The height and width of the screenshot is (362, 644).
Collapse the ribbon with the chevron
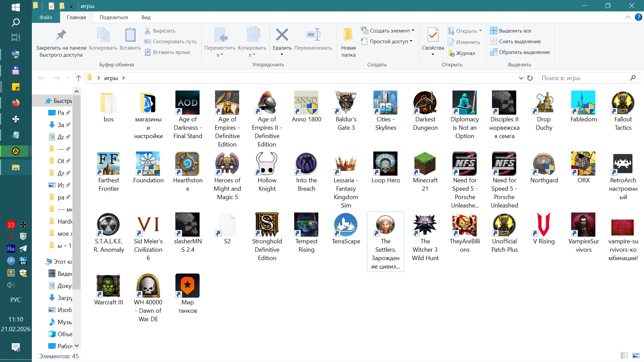(628, 17)
